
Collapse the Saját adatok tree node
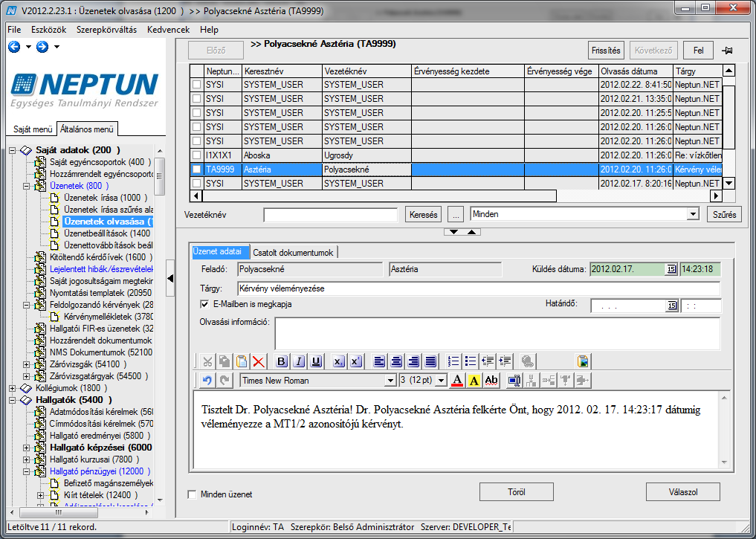12,150
